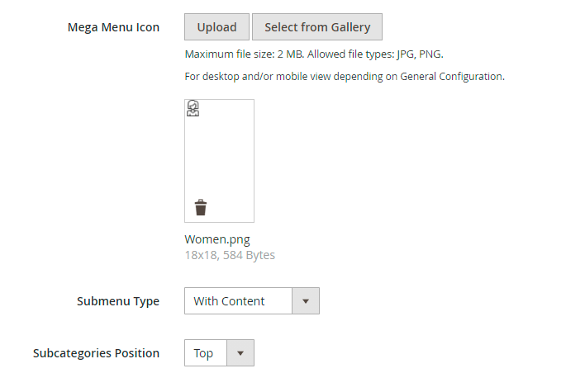The image size is (566, 392).
Task: Click the Mega Menu Icon label
Action: point(113,27)
